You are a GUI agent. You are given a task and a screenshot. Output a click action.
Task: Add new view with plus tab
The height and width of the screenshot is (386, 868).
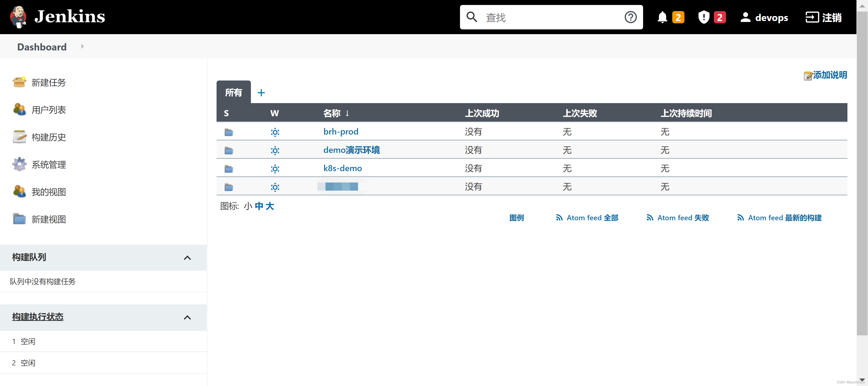coord(261,92)
